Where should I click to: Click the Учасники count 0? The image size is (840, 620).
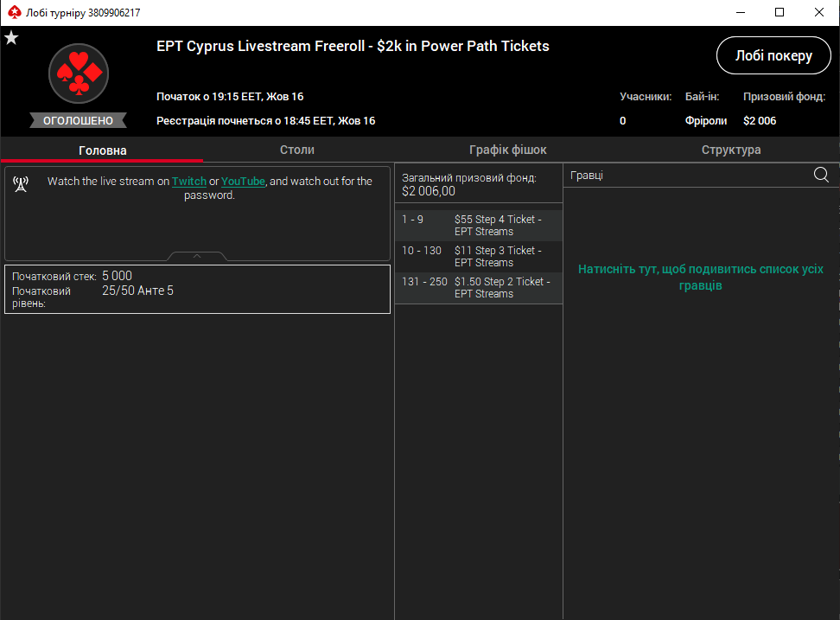point(622,120)
